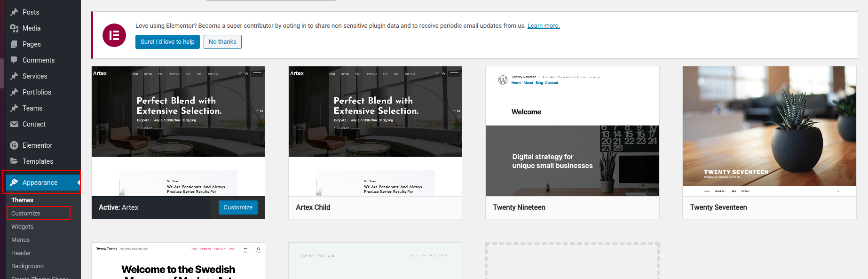Choose Background in the Appearance submenu
The height and width of the screenshot is (279, 868).
[x=27, y=266]
